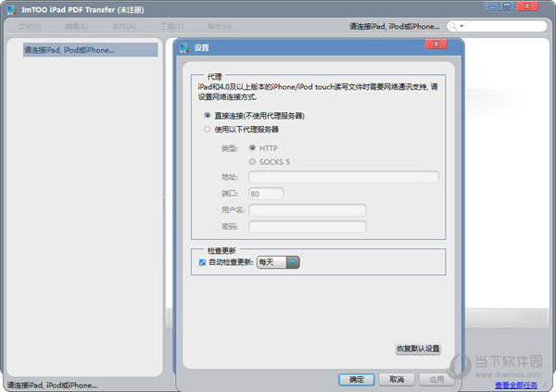Click the settings dialog title icon
The width and height of the screenshot is (556, 392).
(184, 47)
